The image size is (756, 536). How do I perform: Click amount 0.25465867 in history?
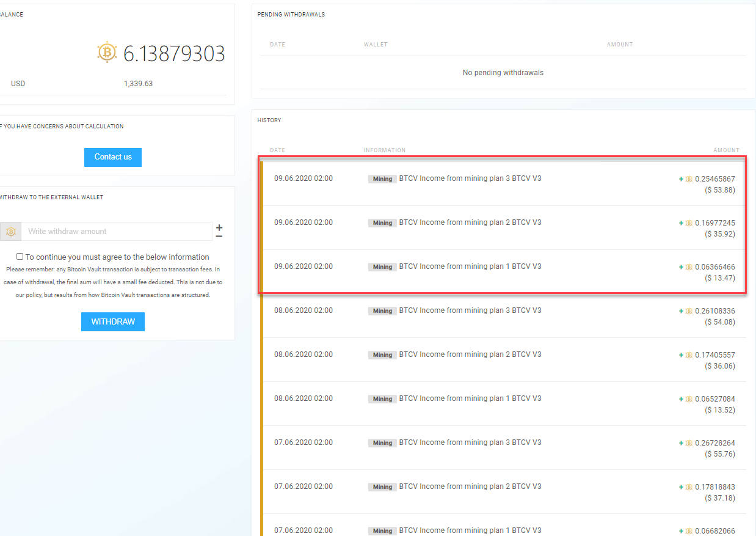coord(715,179)
